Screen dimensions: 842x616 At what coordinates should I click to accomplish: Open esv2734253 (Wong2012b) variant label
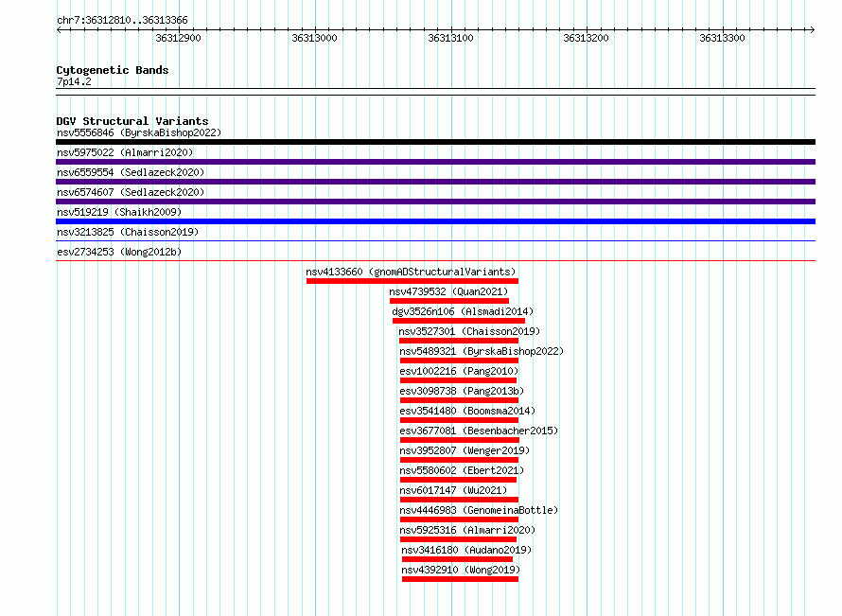119,252
